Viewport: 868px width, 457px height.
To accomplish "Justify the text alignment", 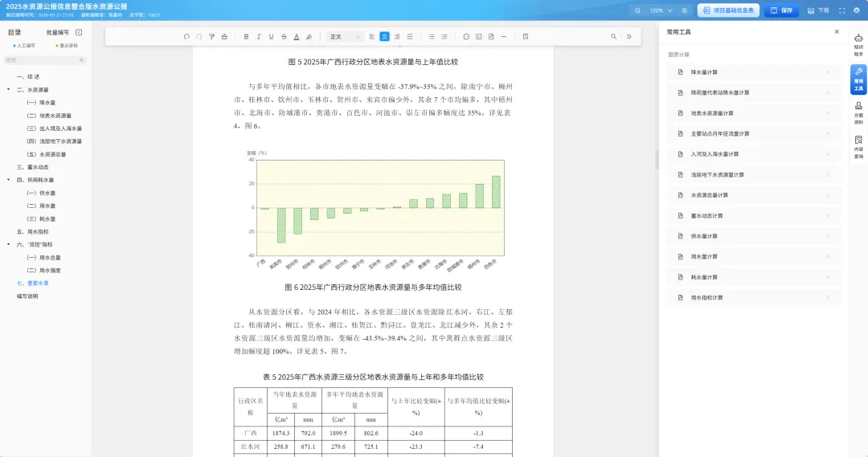I will coord(410,36).
